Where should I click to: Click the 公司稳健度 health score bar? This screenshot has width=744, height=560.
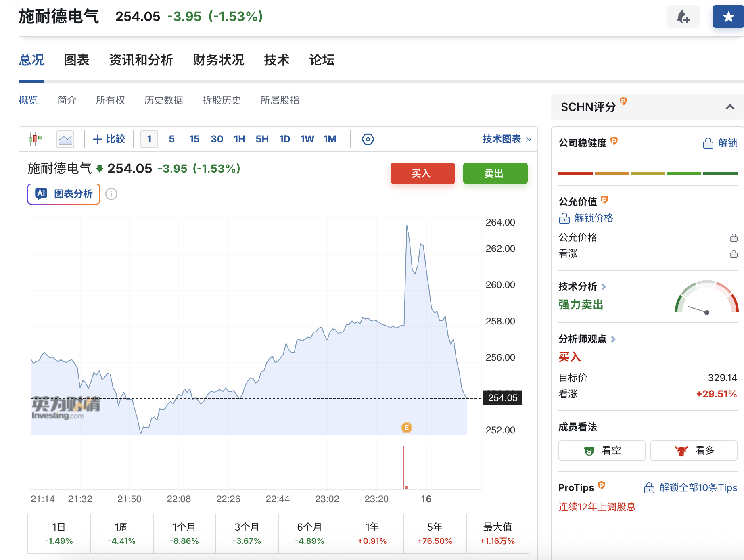coord(648,173)
